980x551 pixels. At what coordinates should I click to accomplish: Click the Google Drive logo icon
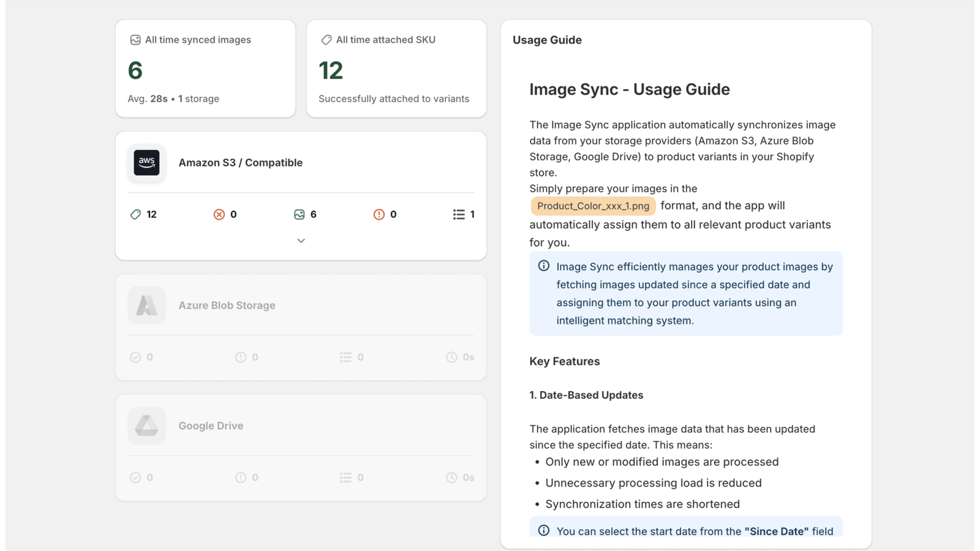click(x=146, y=425)
